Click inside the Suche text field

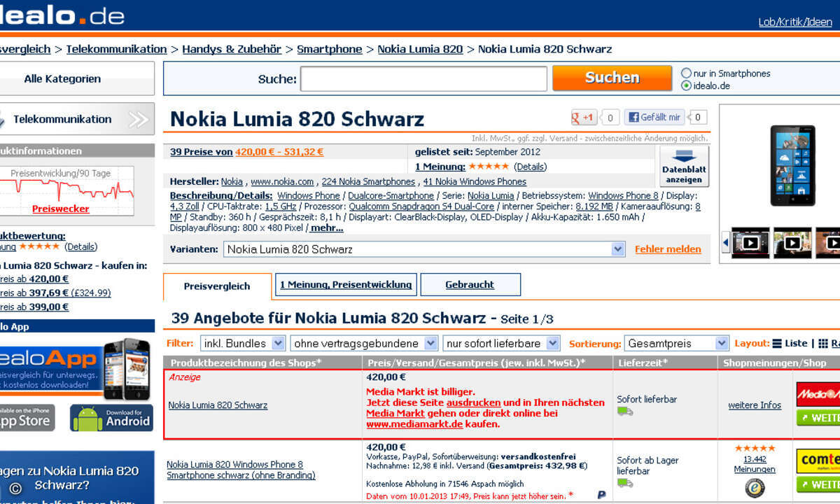[x=423, y=78]
